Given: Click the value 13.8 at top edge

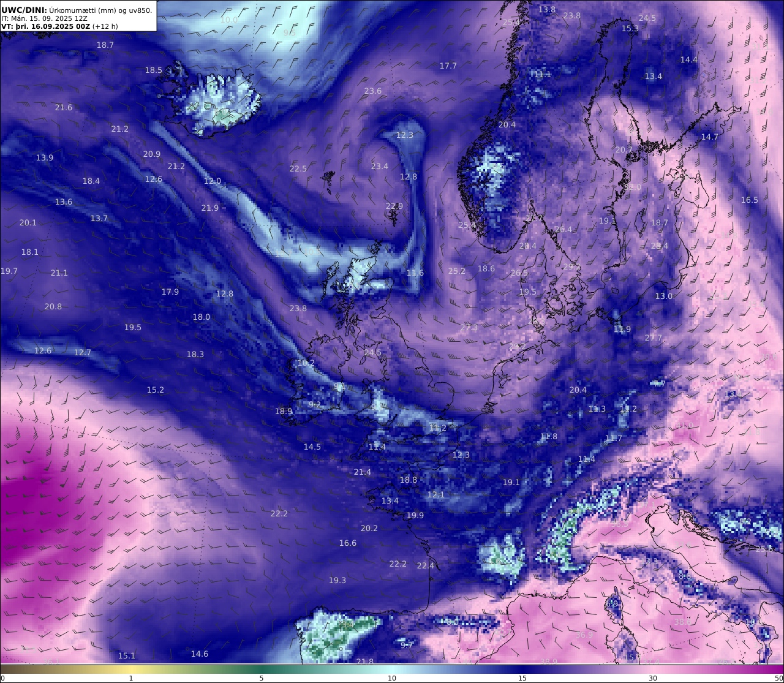Looking at the screenshot, I should click(547, 10).
